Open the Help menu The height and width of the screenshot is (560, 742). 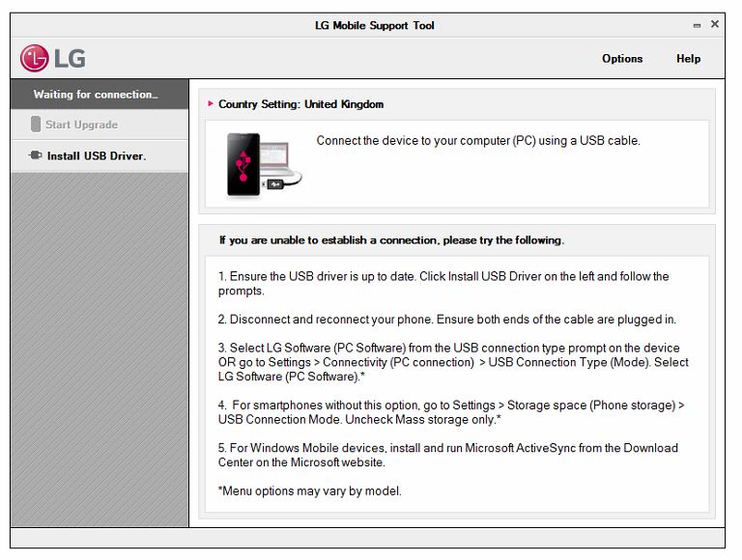pos(688,59)
